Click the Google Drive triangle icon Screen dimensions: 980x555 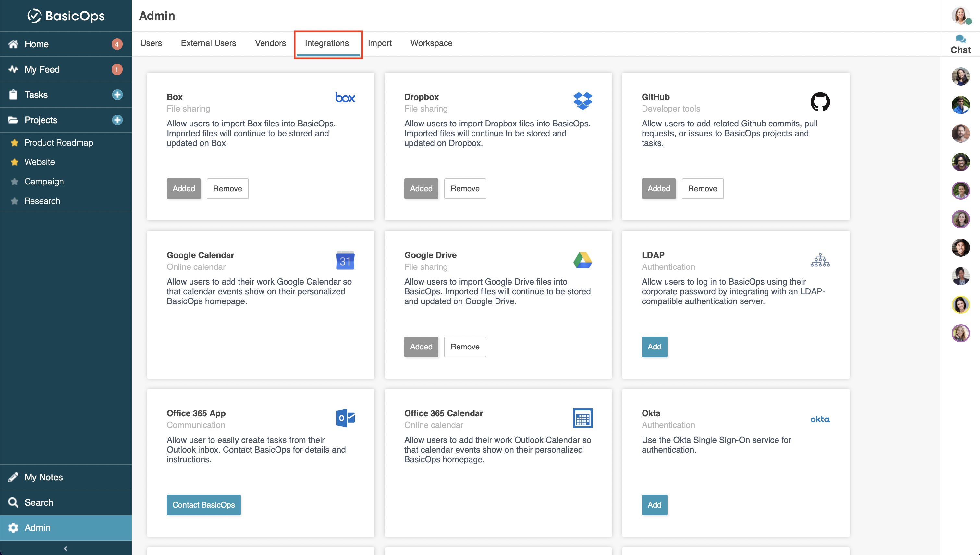[x=582, y=260]
